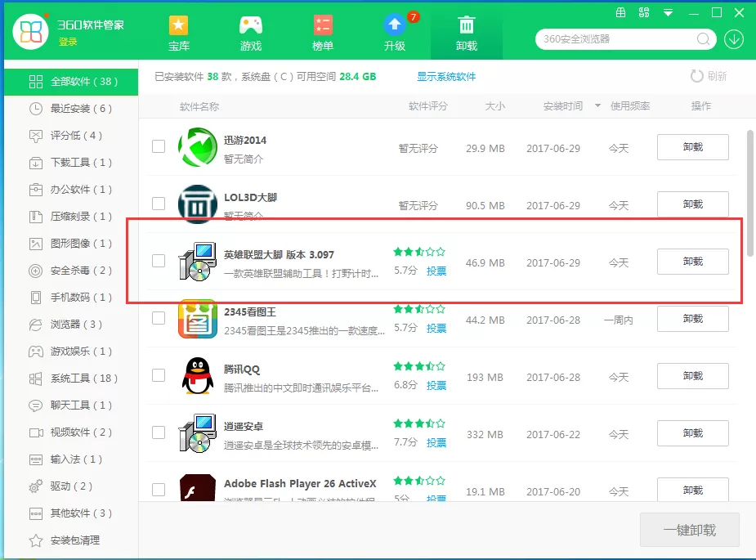Open 下载工具 (1) category

click(x=71, y=163)
